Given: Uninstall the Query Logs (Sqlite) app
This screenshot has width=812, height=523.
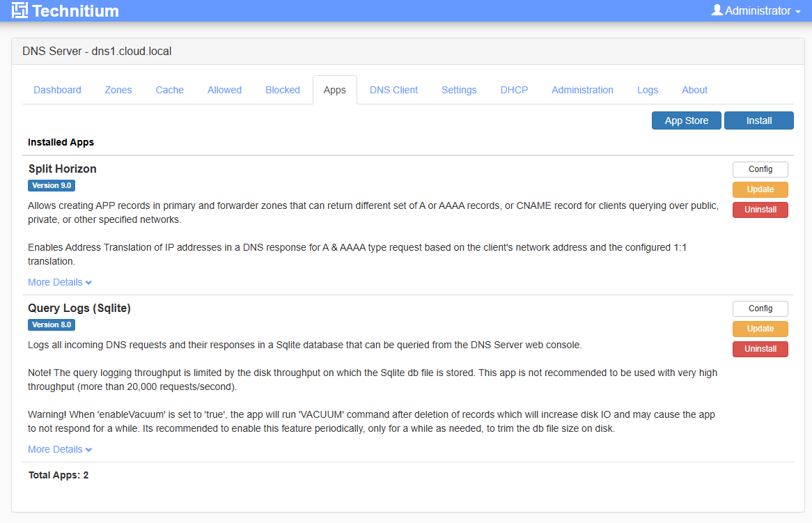Looking at the screenshot, I should 760,349.
